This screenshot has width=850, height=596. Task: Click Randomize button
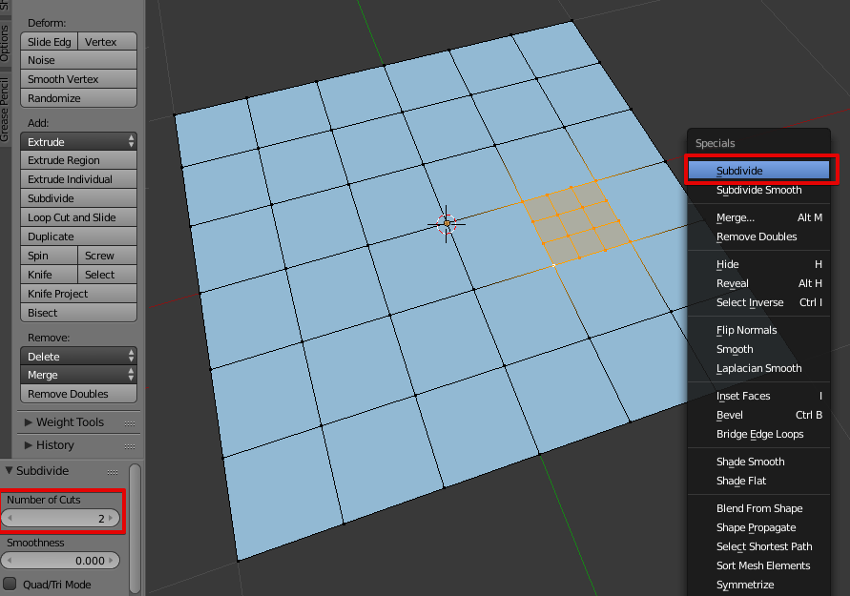pos(79,98)
